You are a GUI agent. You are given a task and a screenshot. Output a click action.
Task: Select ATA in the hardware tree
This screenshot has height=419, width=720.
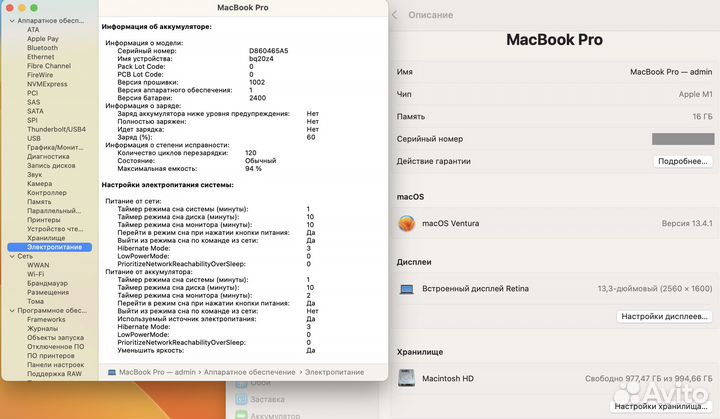point(33,30)
